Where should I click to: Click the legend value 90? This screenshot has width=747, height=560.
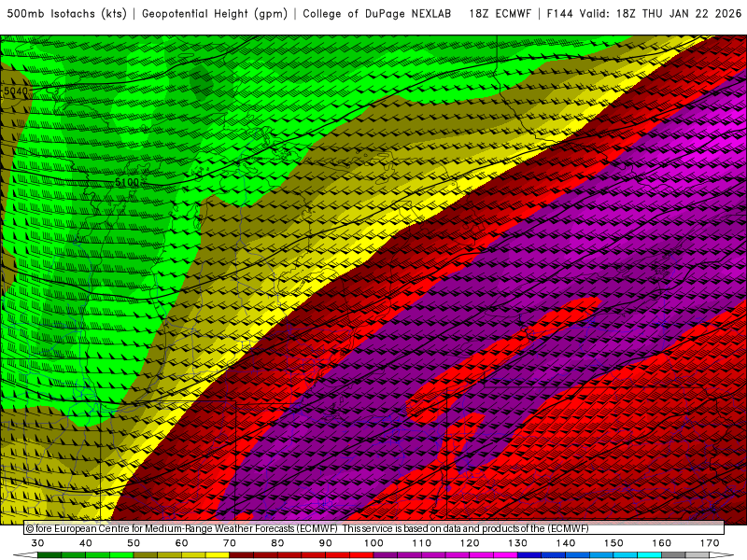[x=326, y=543]
